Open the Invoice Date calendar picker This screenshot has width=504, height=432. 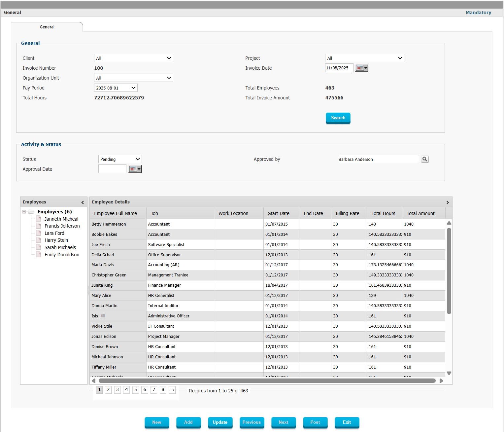[x=361, y=68]
